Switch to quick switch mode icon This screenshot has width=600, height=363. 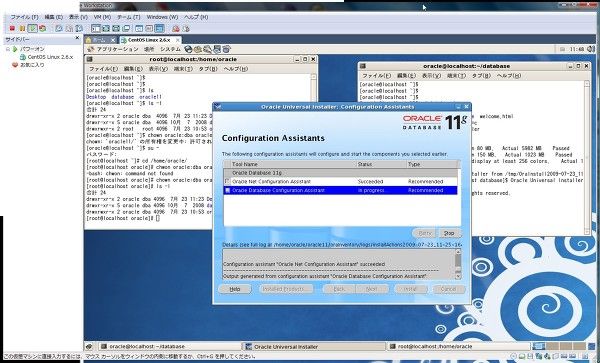pyautogui.click(x=106, y=28)
